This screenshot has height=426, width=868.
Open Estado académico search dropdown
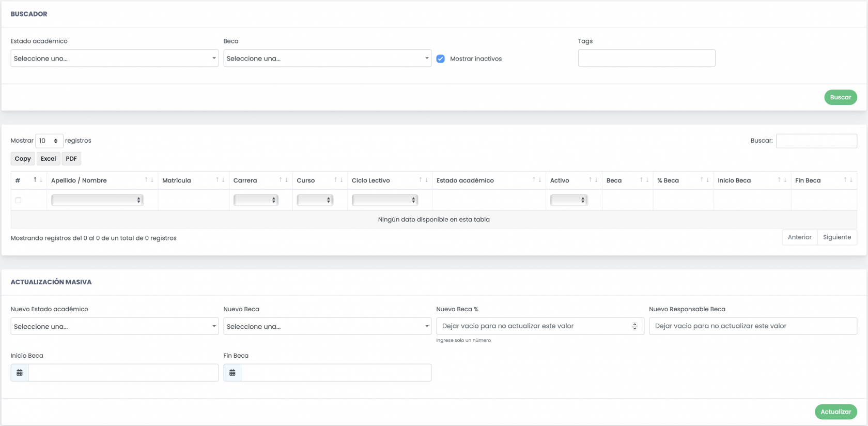[115, 58]
